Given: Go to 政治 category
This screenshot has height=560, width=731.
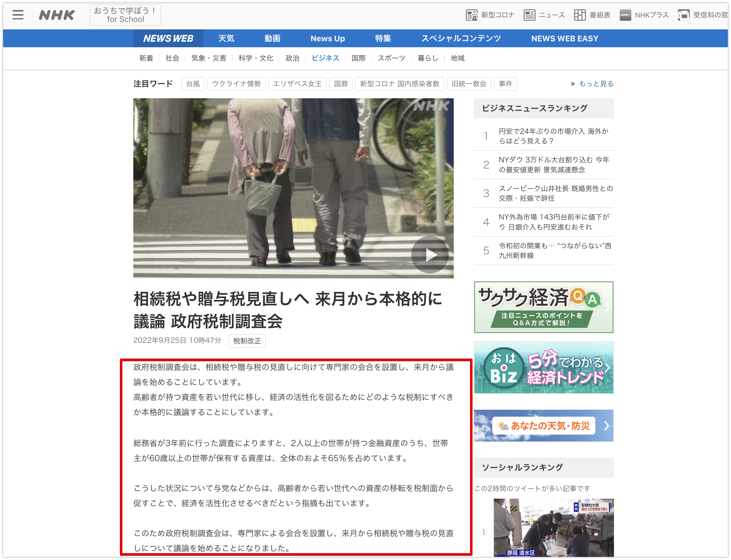Looking at the screenshot, I should [292, 58].
